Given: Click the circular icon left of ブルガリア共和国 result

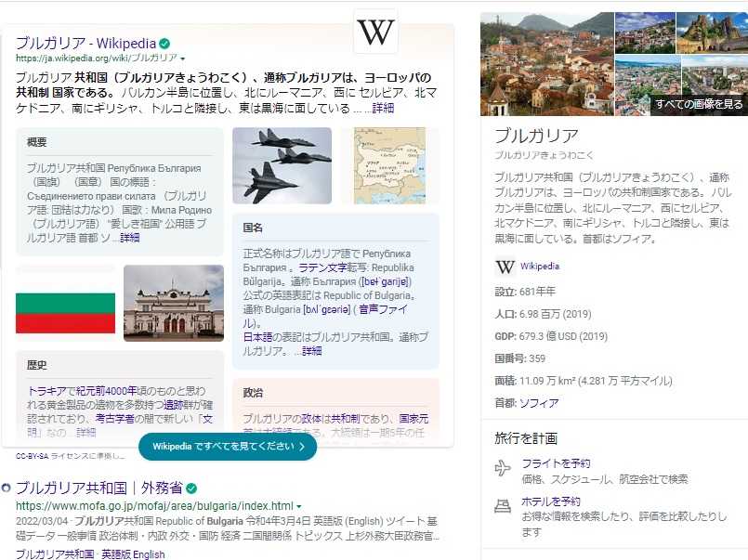Looking at the screenshot, I should click(6, 488).
